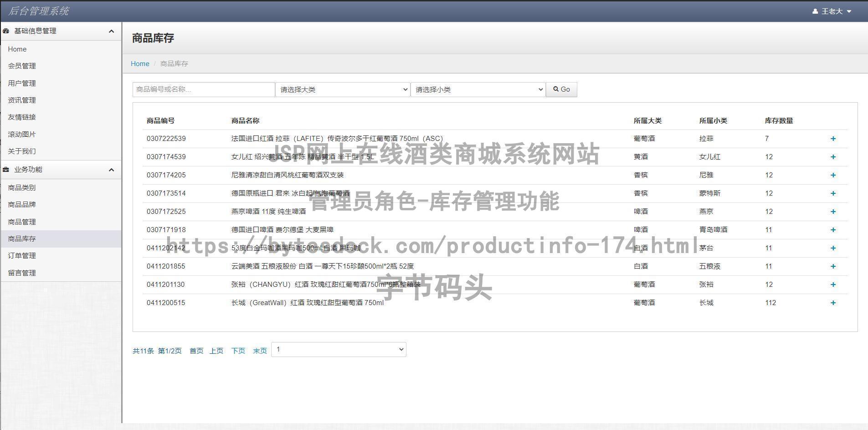Image resolution: width=868 pixels, height=430 pixels.
Task: Add stock for product 0411201855
Action: click(833, 266)
